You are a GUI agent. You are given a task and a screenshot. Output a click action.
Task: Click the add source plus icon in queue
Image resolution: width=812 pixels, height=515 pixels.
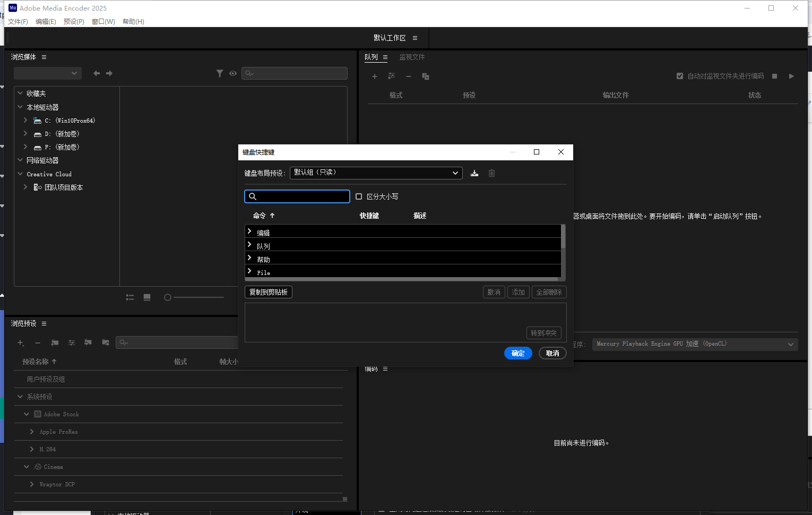pyautogui.click(x=375, y=76)
